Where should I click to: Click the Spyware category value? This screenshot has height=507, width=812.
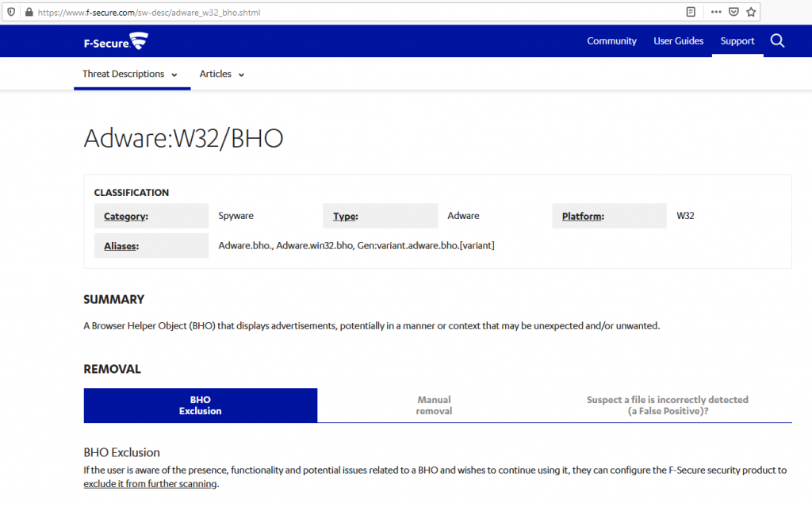(x=236, y=216)
